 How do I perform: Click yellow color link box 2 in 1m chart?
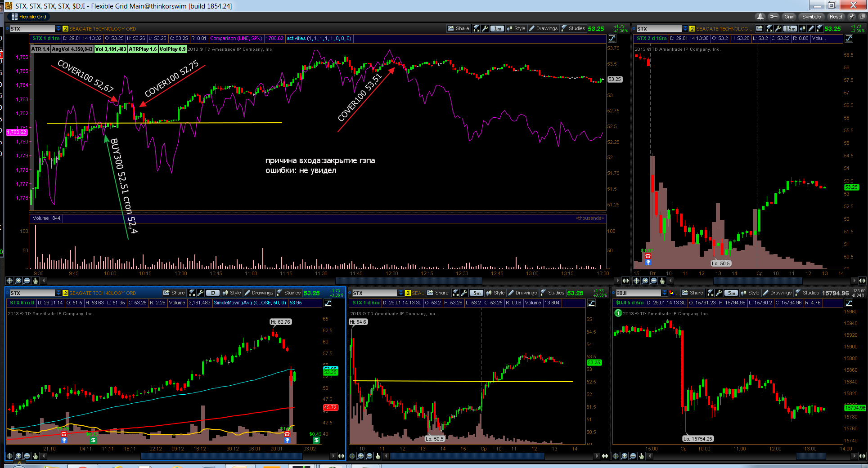pyautogui.click(x=65, y=29)
